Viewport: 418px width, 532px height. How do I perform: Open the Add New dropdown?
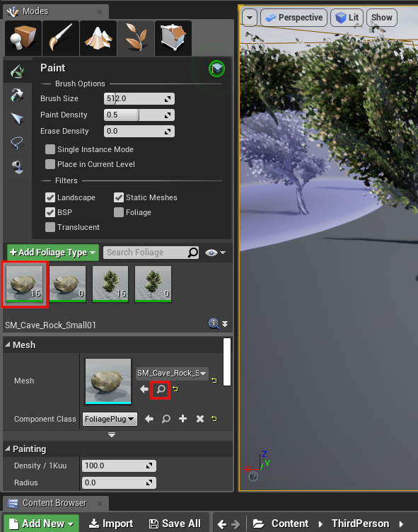pos(42,524)
